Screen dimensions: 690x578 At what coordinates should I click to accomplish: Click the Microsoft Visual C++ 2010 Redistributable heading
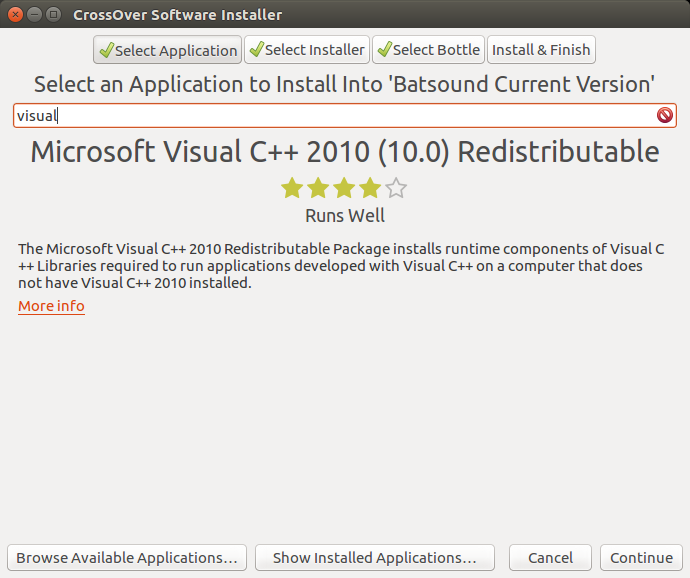pos(345,152)
